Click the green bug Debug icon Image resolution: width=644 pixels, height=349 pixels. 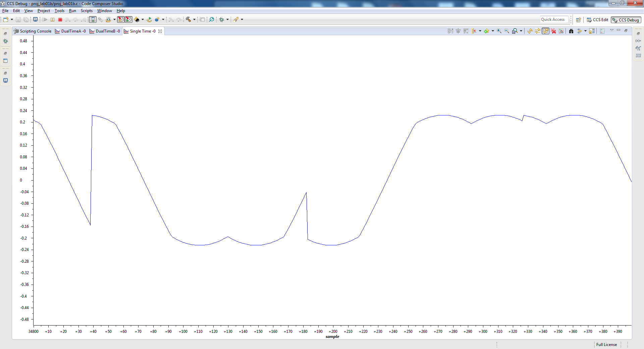222,19
